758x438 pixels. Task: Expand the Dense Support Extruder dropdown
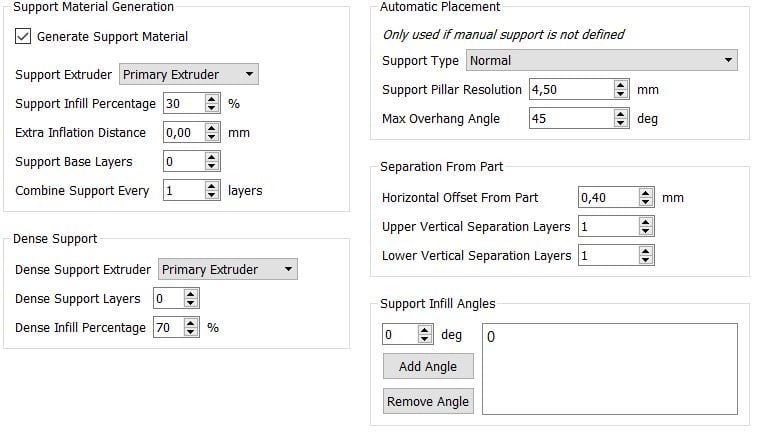point(228,269)
